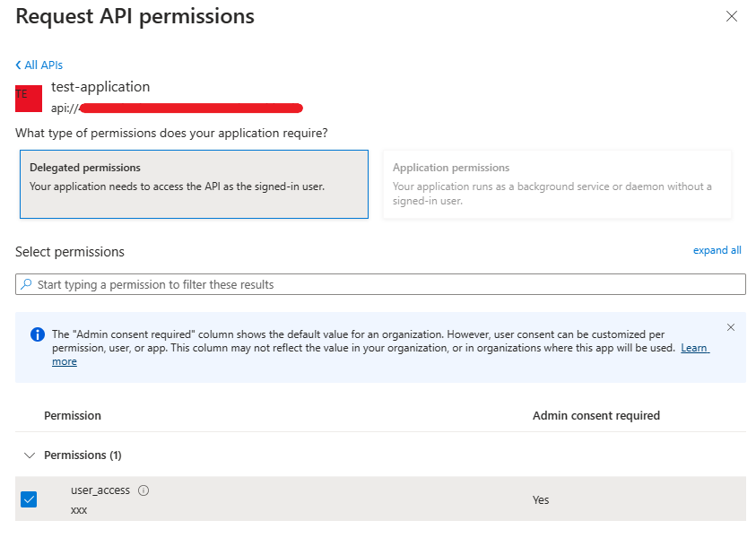756x555 pixels.
Task: Close the Request API permissions panel
Action: tap(732, 16)
